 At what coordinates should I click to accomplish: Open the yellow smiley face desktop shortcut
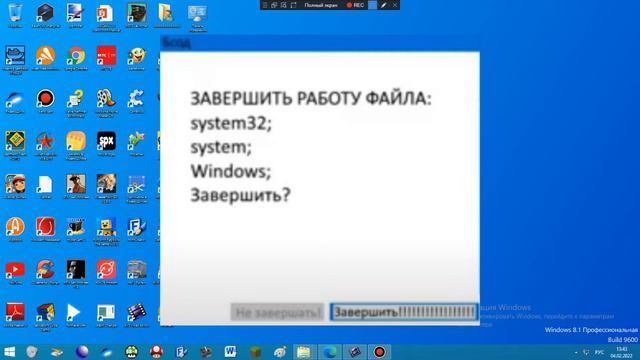(136, 56)
